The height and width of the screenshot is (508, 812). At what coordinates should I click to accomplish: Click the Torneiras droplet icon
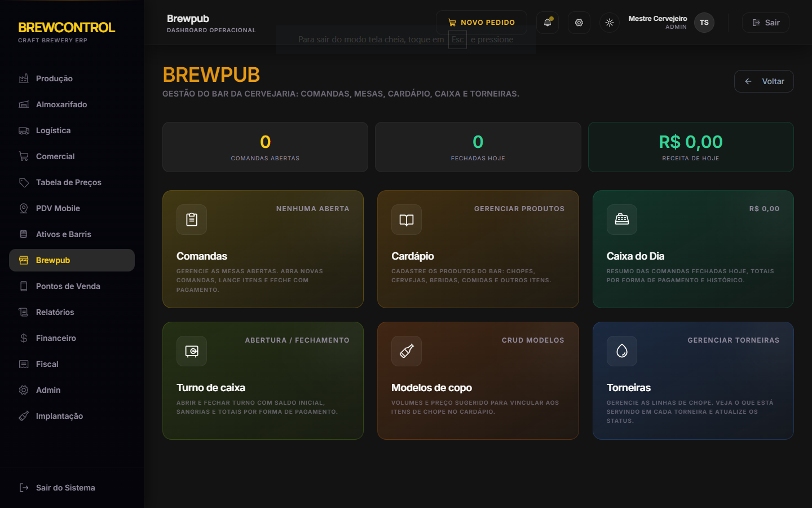click(622, 351)
